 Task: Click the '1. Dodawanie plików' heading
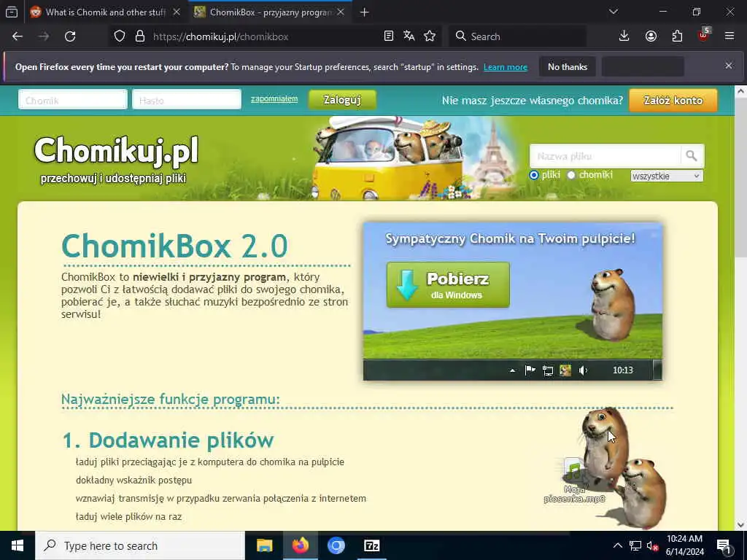tap(169, 440)
